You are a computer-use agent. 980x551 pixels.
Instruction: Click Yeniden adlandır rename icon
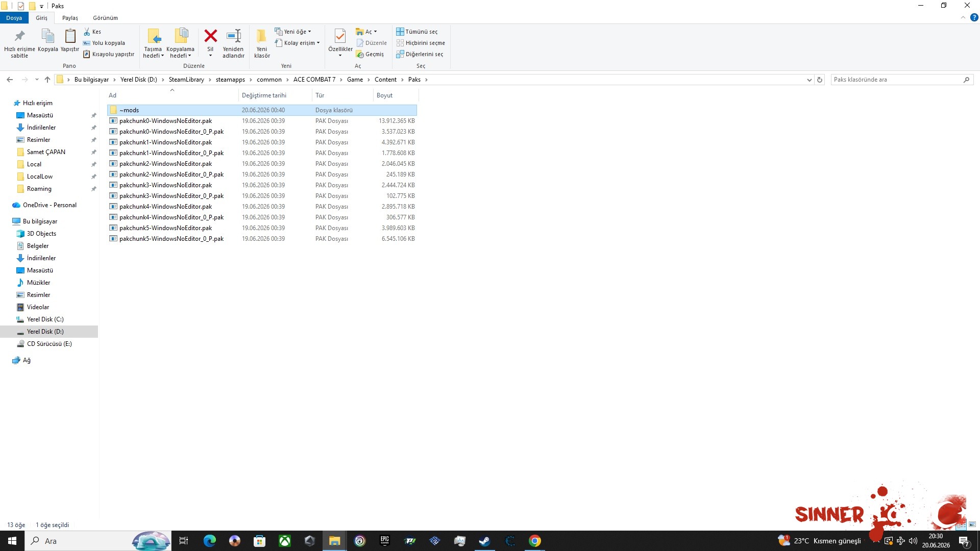(x=234, y=36)
